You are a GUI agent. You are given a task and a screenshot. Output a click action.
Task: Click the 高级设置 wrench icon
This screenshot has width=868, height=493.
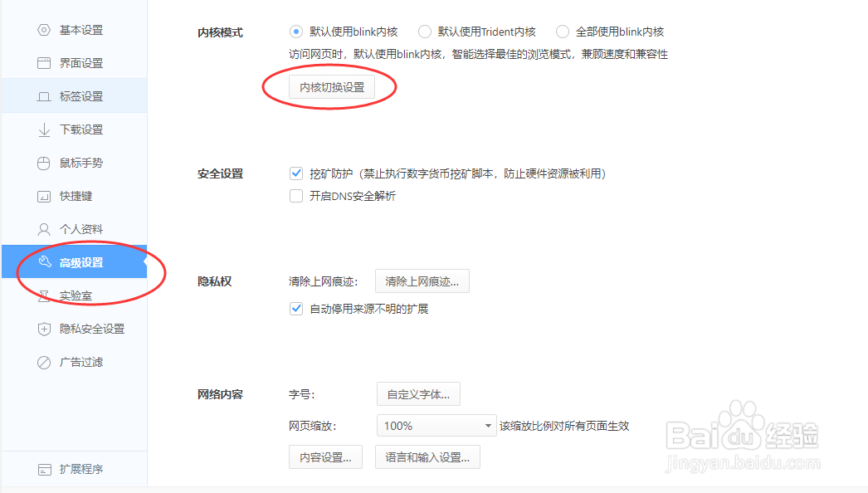point(45,261)
